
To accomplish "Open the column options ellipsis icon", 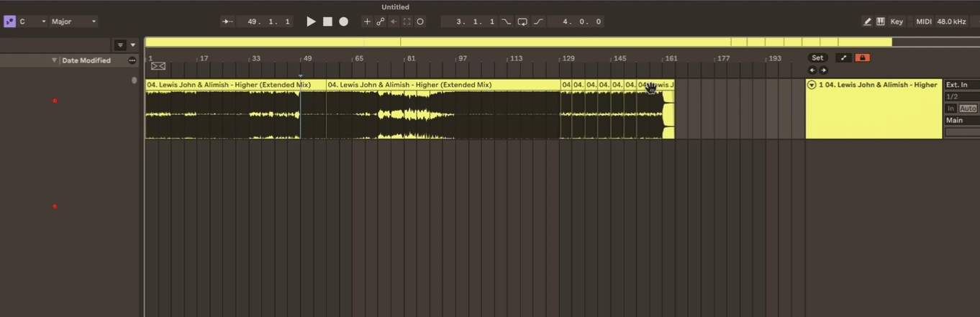I will coord(132,60).
